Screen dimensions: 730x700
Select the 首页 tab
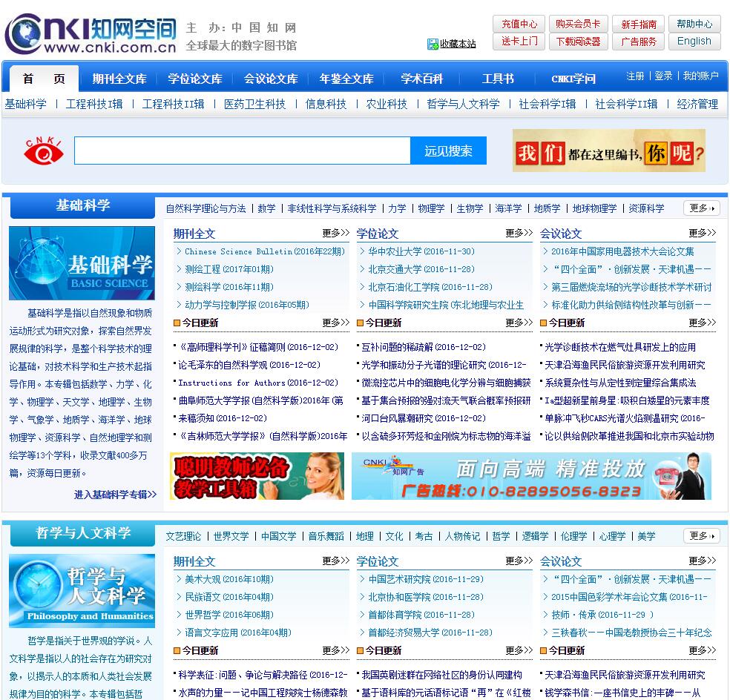point(45,79)
